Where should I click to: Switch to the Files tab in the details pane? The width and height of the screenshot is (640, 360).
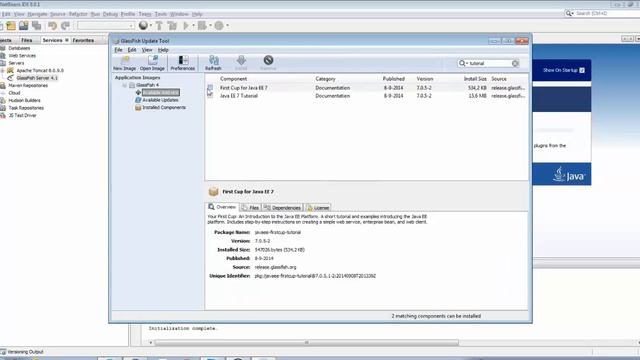coord(250,208)
